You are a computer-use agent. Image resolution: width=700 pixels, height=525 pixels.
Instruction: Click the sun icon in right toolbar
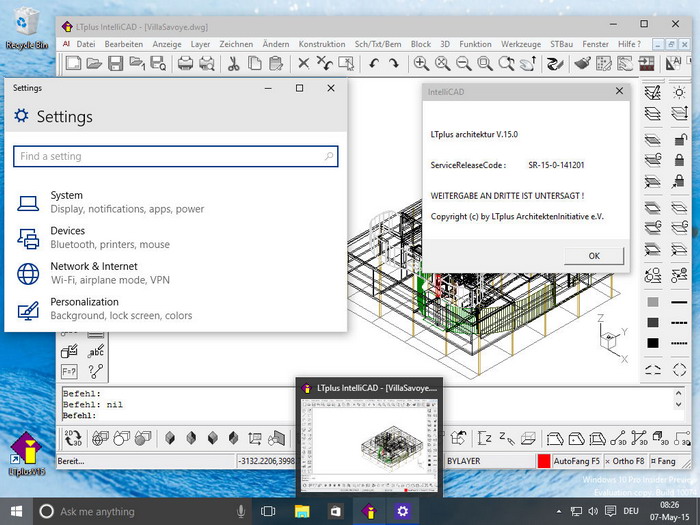(679, 92)
